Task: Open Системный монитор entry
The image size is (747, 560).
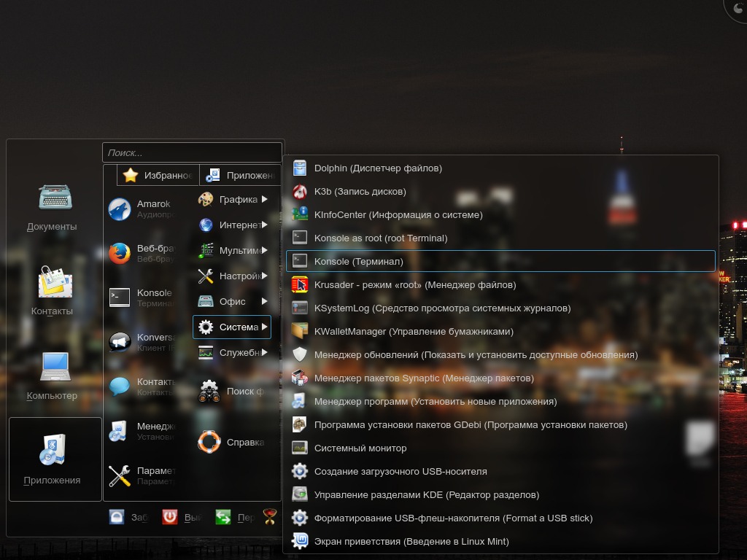Action: [x=360, y=448]
